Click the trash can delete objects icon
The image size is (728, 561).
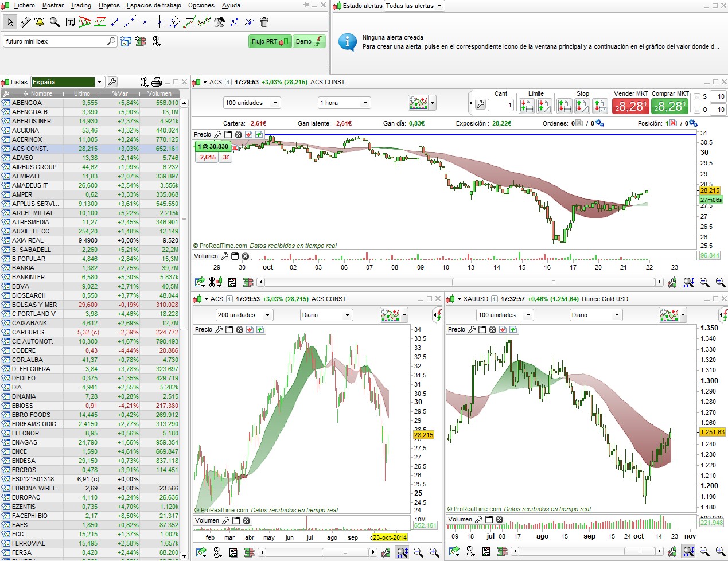[264, 22]
